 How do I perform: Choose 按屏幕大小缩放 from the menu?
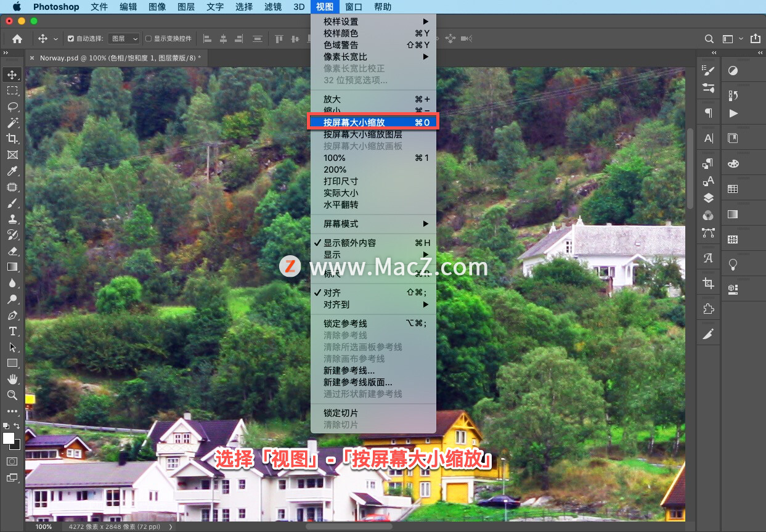tap(373, 122)
